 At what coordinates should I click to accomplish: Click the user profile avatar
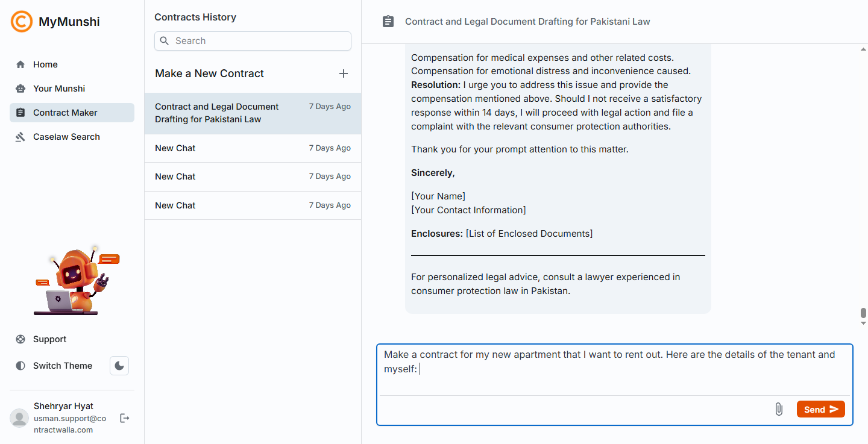click(20, 418)
